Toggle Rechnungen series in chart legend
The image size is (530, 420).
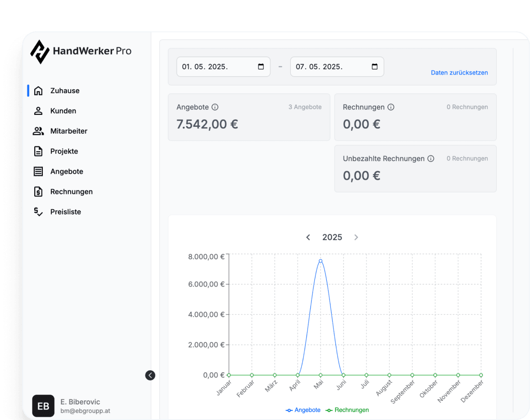347,410
